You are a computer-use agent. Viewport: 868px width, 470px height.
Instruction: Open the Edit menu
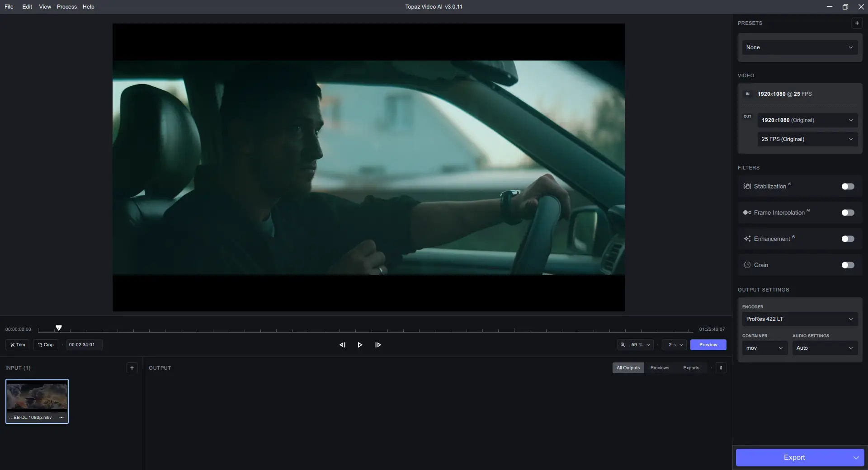click(x=27, y=7)
